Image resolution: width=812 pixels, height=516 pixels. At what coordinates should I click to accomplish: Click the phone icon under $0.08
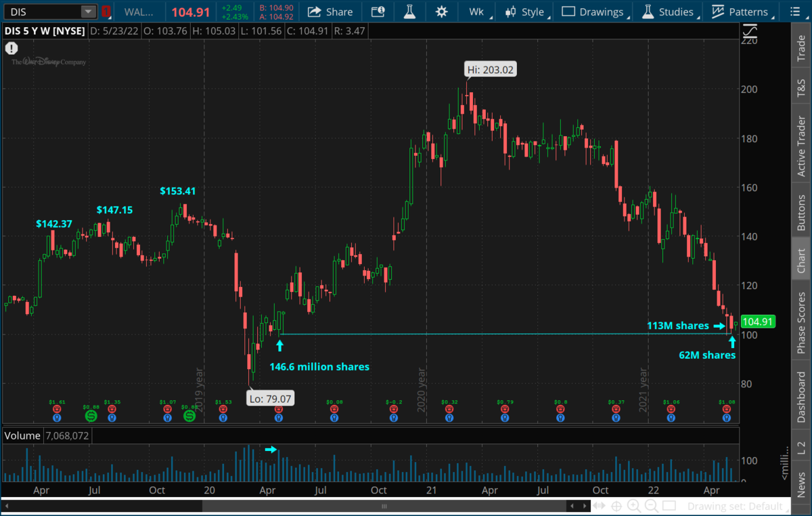334,409
